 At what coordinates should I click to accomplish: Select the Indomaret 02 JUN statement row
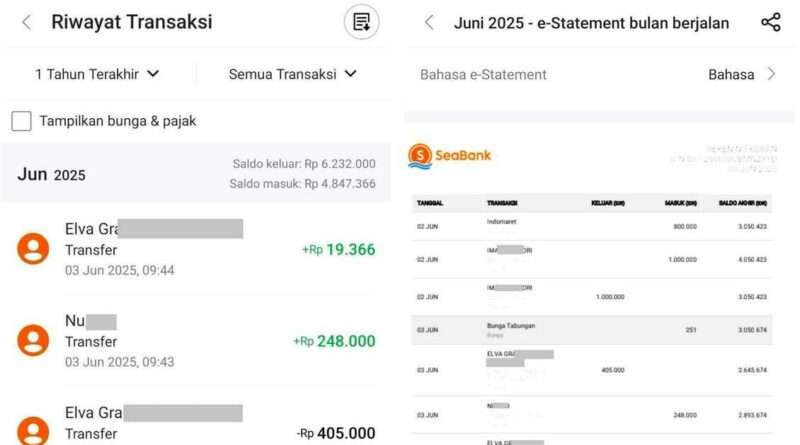tap(592, 226)
